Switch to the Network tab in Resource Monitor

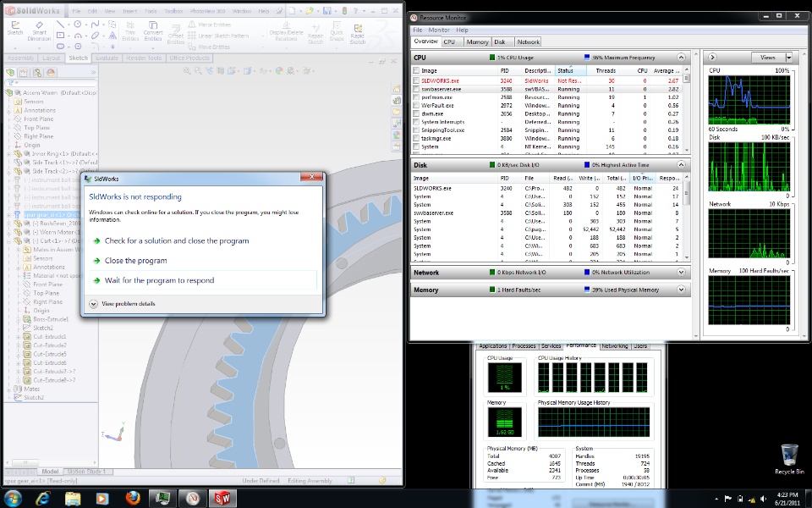(x=528, y=42)
